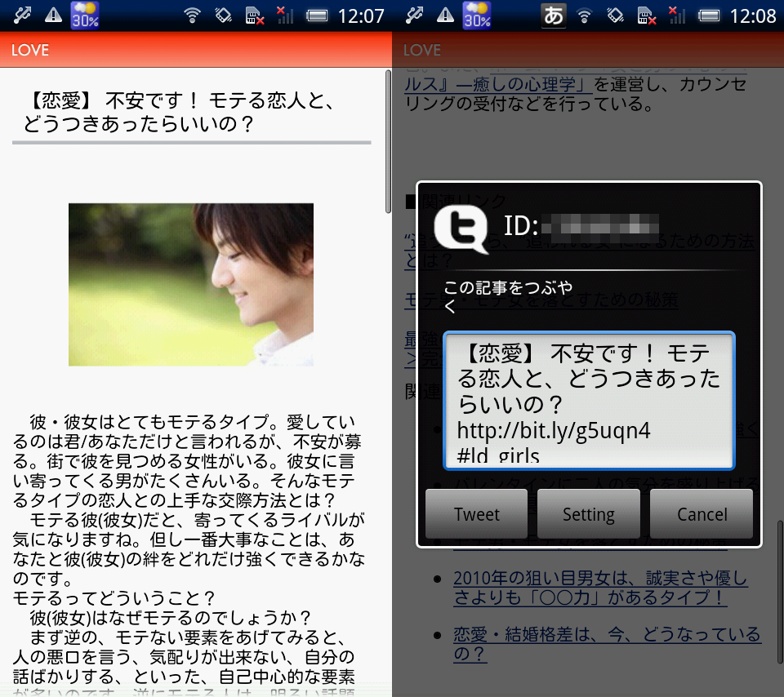Tap the article title 【恋愛】不安です!
The height and width of the screenshot is (697, 784).
tap(180, 112)
